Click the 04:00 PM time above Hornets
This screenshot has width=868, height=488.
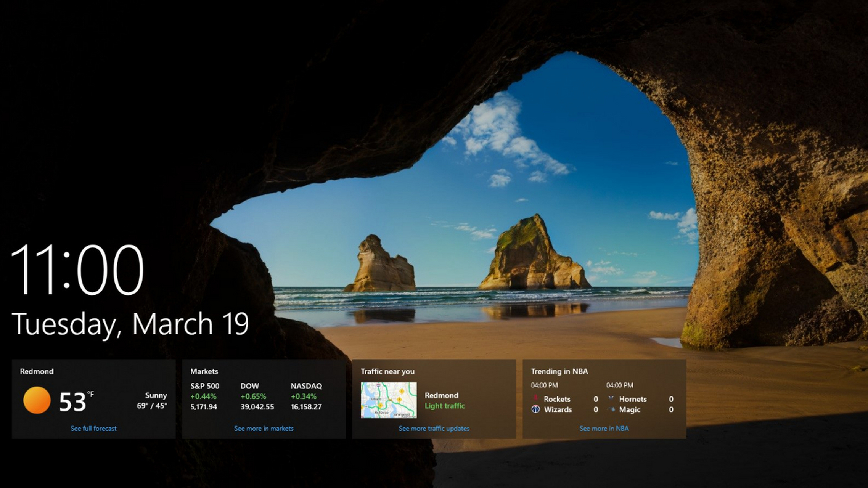point(620,385)
